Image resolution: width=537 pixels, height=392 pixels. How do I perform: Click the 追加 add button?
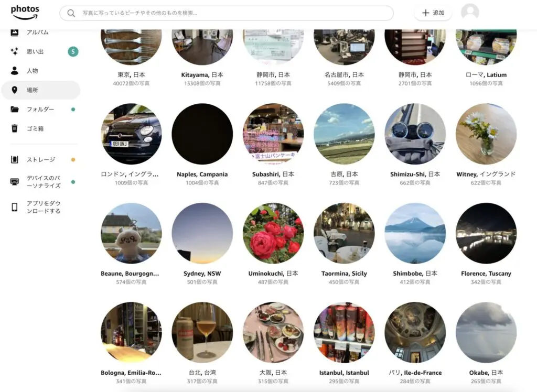click(433, 13)
